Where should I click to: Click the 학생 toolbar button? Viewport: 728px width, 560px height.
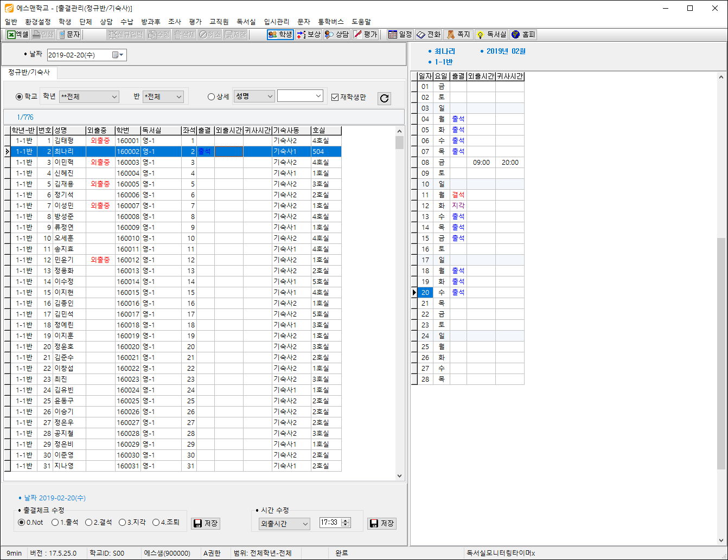280,35
